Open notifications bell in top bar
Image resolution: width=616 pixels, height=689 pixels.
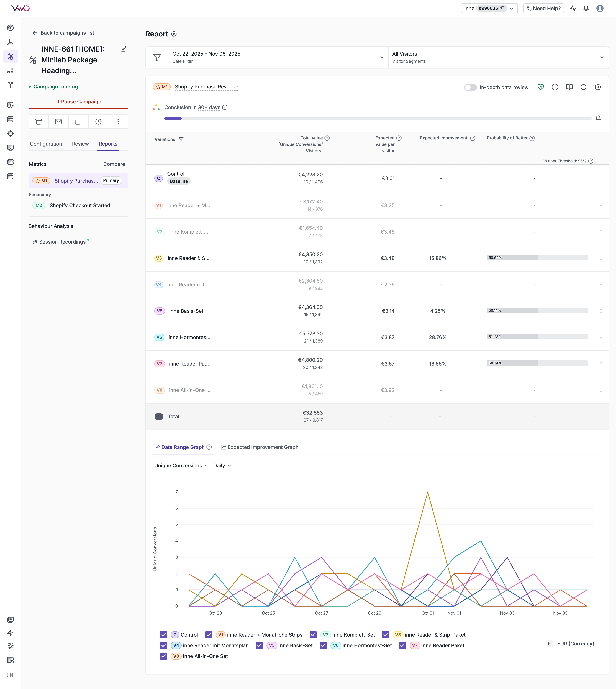pos(586,8)
